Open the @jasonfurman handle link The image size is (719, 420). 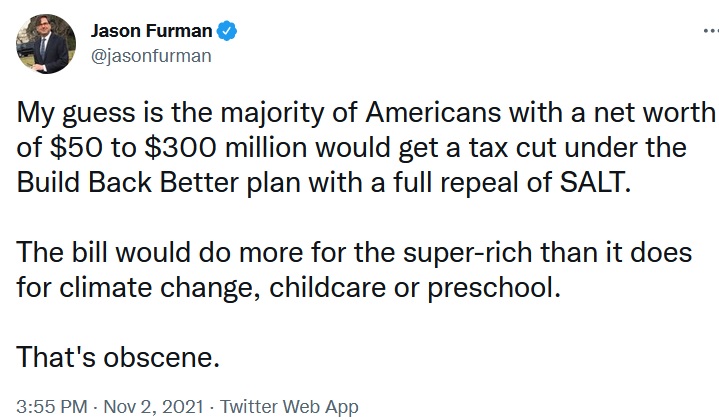pos(151,56)
